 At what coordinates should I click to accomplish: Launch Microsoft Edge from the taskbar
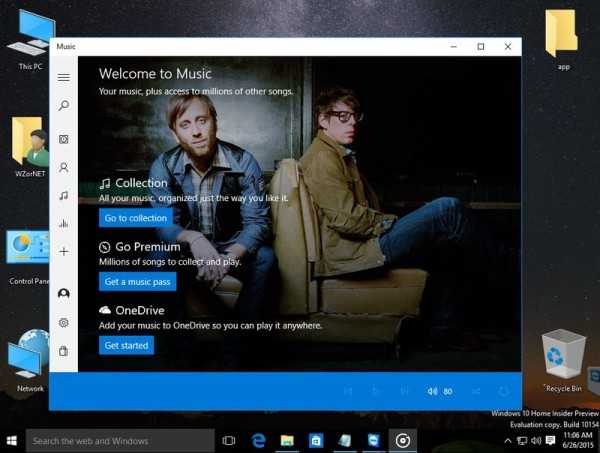point(259,441)
